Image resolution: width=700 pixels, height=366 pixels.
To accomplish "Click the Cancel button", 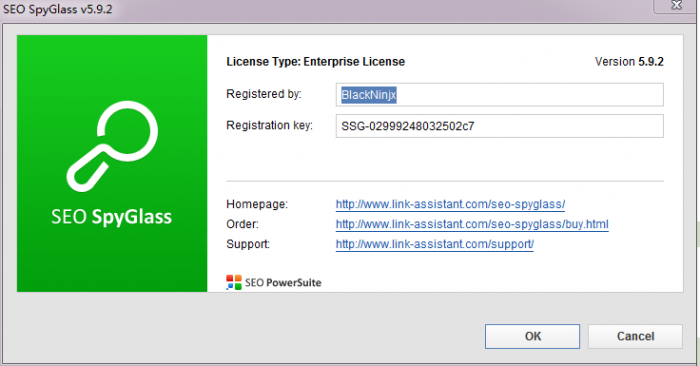I will (x=635, y=337).
